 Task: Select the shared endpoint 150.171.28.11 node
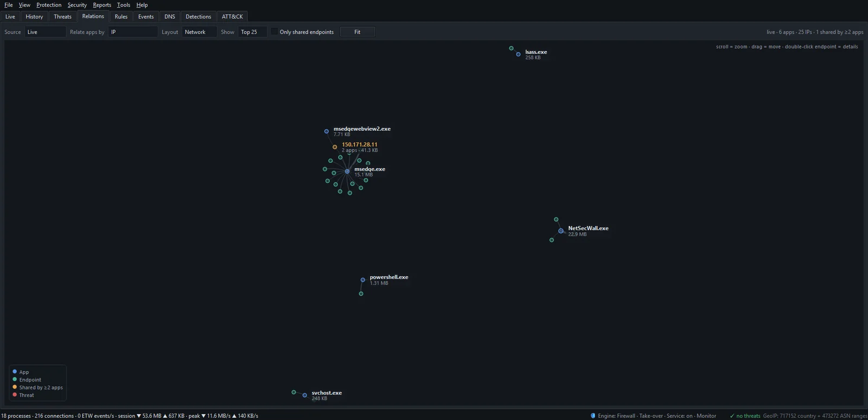pyautogui.click(x=335, y=147)
